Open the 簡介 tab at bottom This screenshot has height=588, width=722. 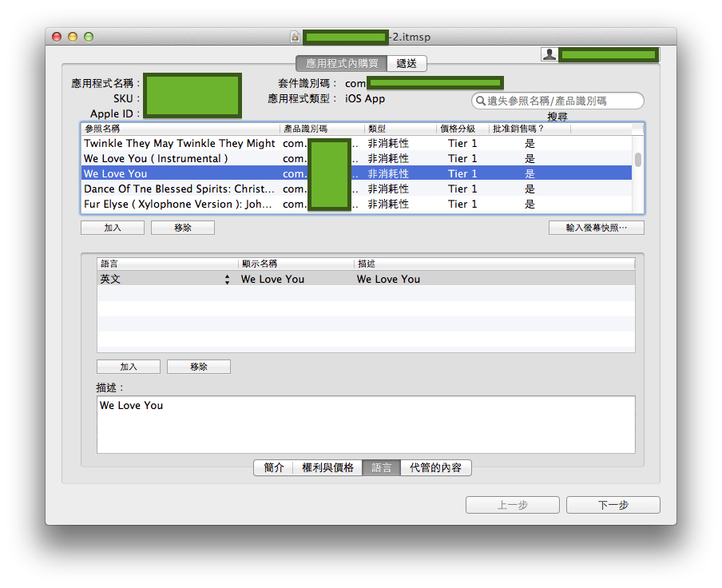click(x=273, y=468)
